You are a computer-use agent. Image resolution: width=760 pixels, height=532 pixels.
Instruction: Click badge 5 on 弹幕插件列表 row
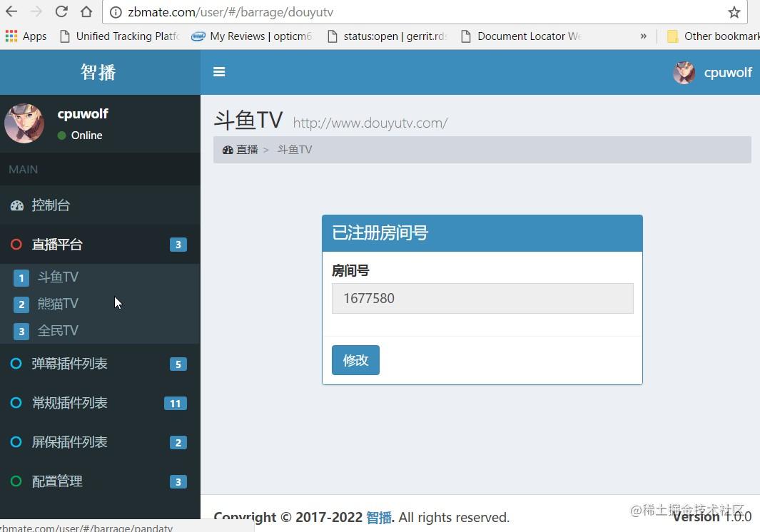[x=178, y=364]
